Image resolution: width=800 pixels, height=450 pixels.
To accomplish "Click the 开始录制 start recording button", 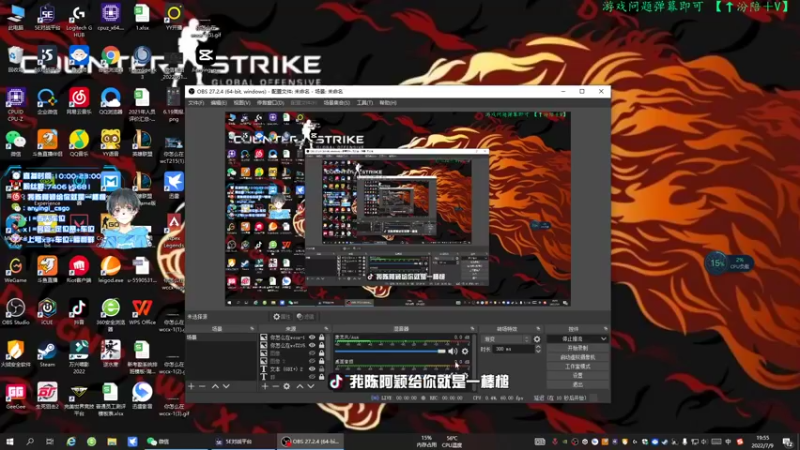I will point(578,348).
